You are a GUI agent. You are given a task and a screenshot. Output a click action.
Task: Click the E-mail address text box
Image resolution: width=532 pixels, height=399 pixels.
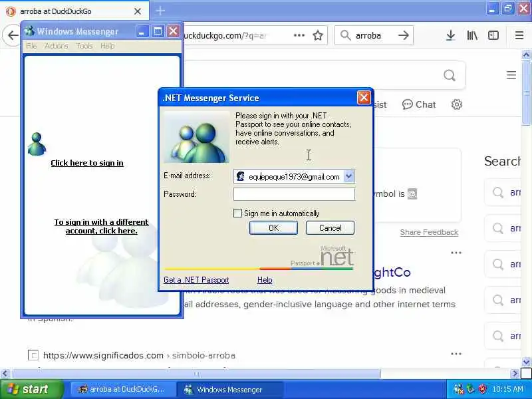coord(294,177)
